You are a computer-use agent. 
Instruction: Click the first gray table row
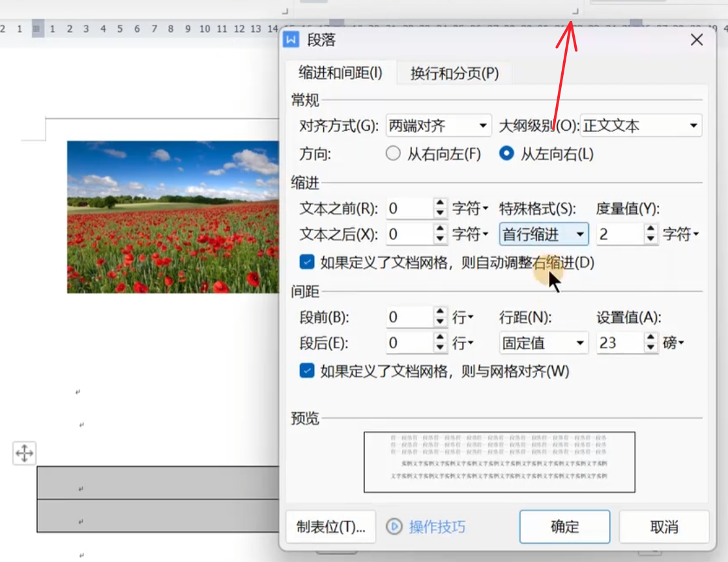[x=158, y=483]
